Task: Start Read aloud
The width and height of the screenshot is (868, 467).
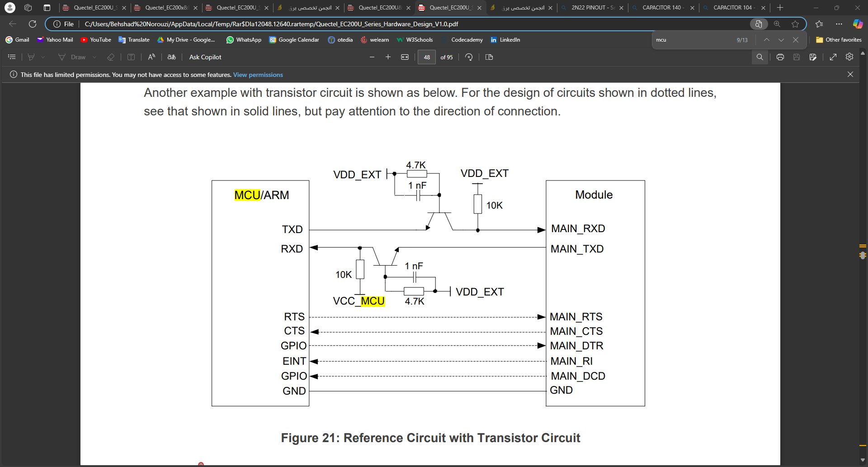Action: [151, 57]
